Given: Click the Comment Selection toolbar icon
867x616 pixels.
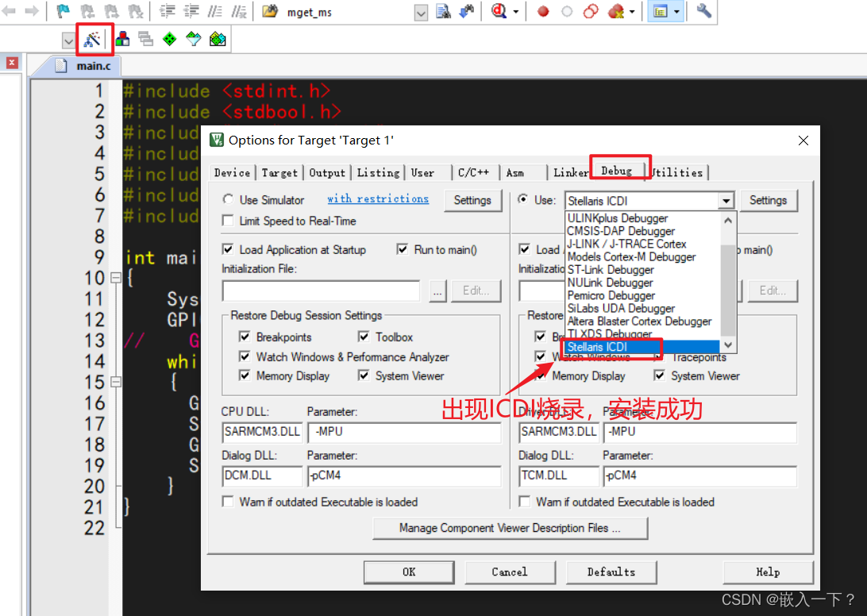Looking at the screenshot, I should [x=215, y=10].
